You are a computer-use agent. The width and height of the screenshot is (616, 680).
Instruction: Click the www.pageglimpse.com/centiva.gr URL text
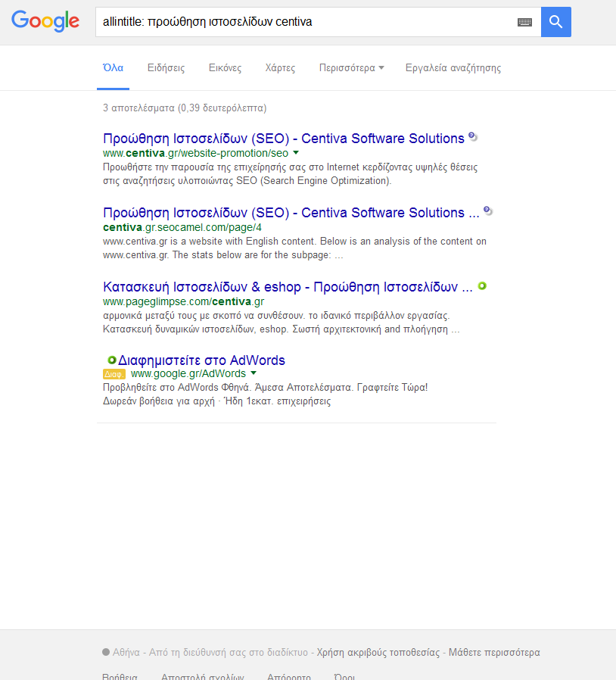[183, 301]
